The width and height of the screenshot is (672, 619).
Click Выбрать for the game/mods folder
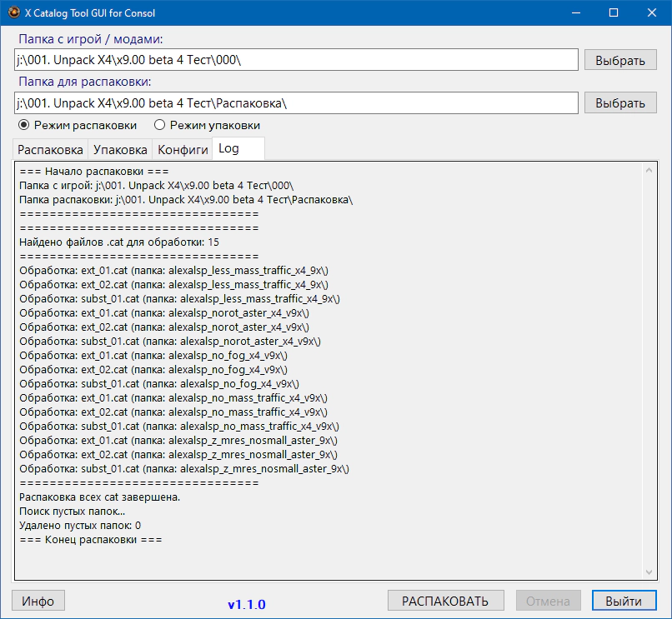[x=619, y=61]
